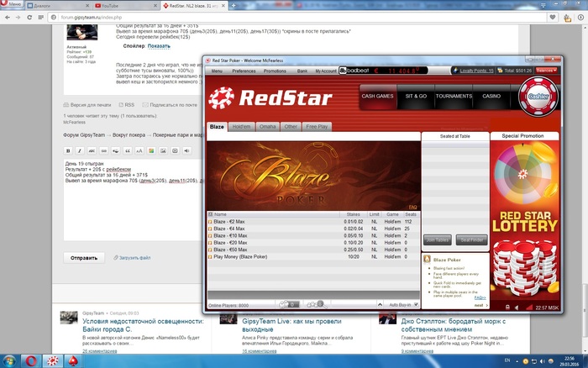Screen dimensions: 588x368
Task: Insert an image via the forum editor toolbar
Action: [163, 150]
